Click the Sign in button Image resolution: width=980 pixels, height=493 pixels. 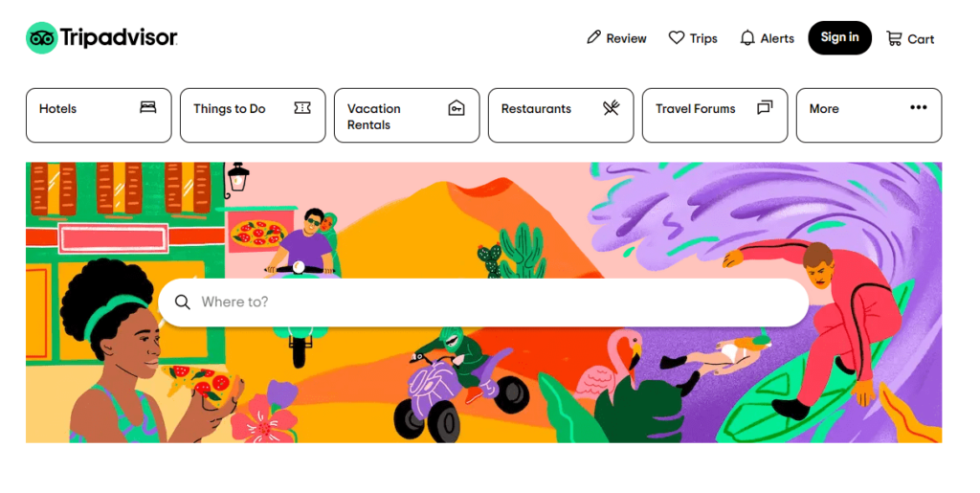[x=839, y=37]
